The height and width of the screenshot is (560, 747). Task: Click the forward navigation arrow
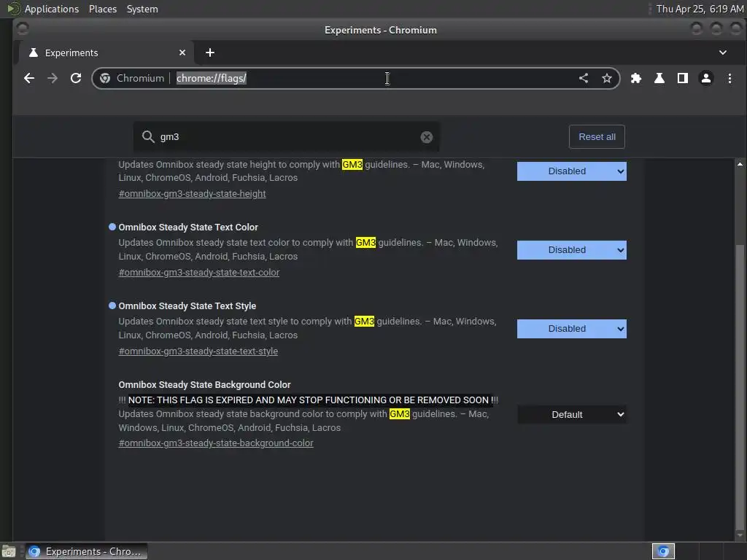53,78
